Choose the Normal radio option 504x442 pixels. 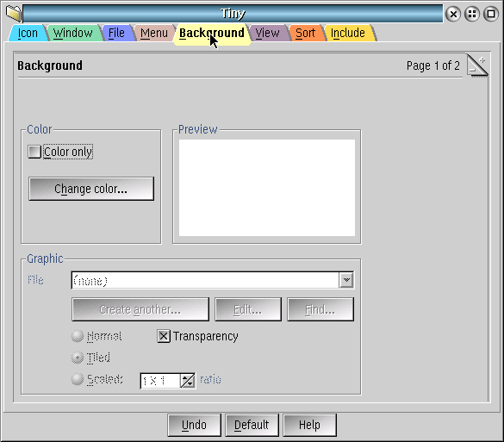[x=78, y=336]
